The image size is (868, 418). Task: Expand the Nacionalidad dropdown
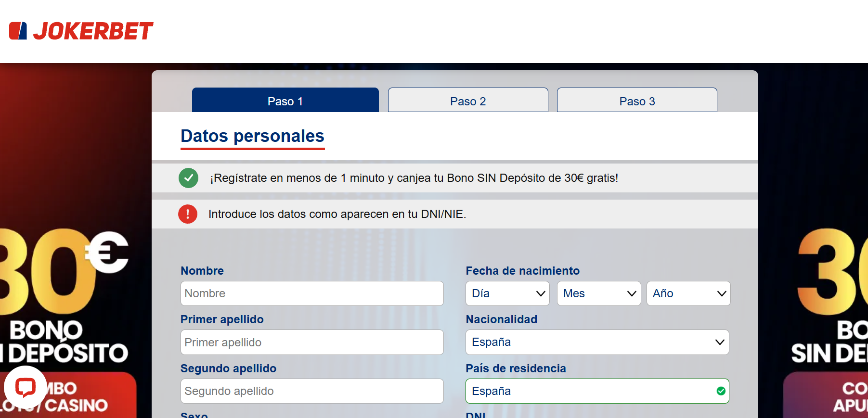click(x=597, y=342)
